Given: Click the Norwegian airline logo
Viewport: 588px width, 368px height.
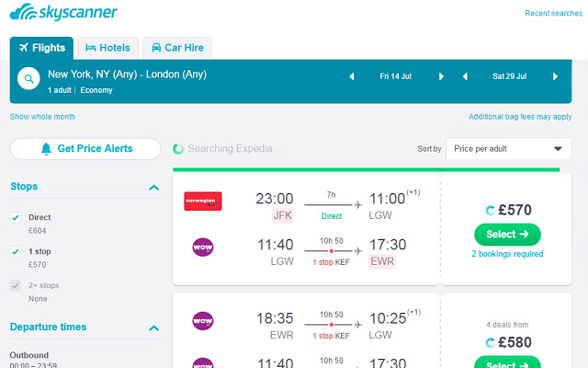Looking at the screenshot, I should 203,201.
